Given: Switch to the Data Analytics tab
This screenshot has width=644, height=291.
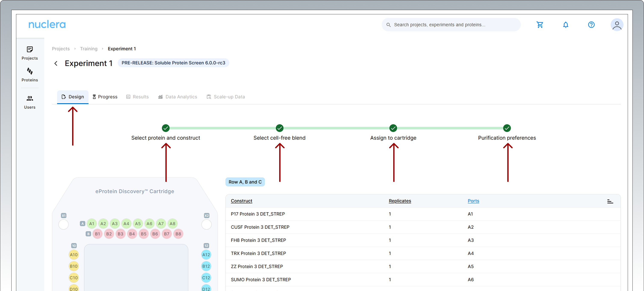Looking at the screenshot, I should tap(178, 97).
